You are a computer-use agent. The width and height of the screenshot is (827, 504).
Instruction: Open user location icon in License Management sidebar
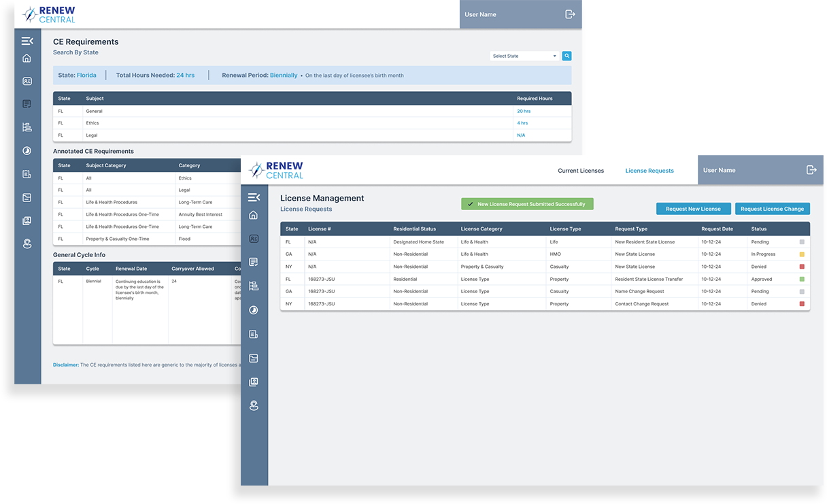[254, 406]
